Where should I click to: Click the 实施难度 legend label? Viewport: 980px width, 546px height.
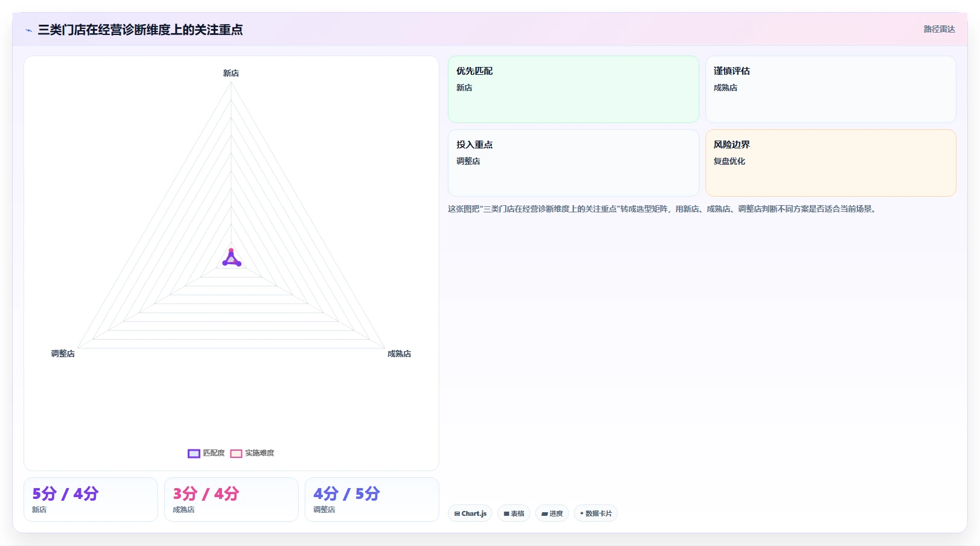point(259,453)
